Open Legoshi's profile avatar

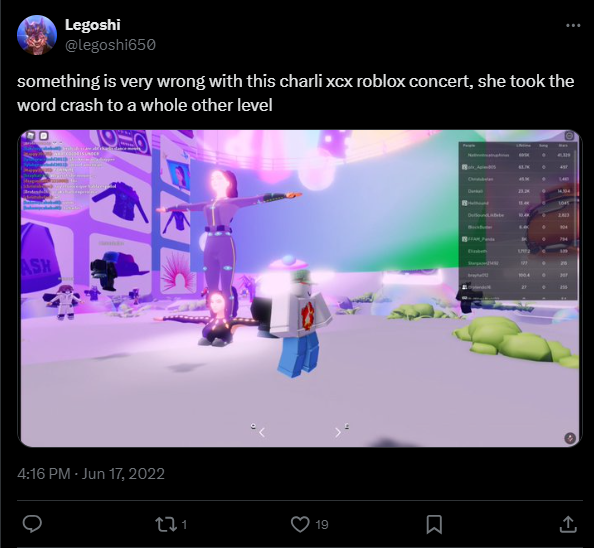(37, 35)
